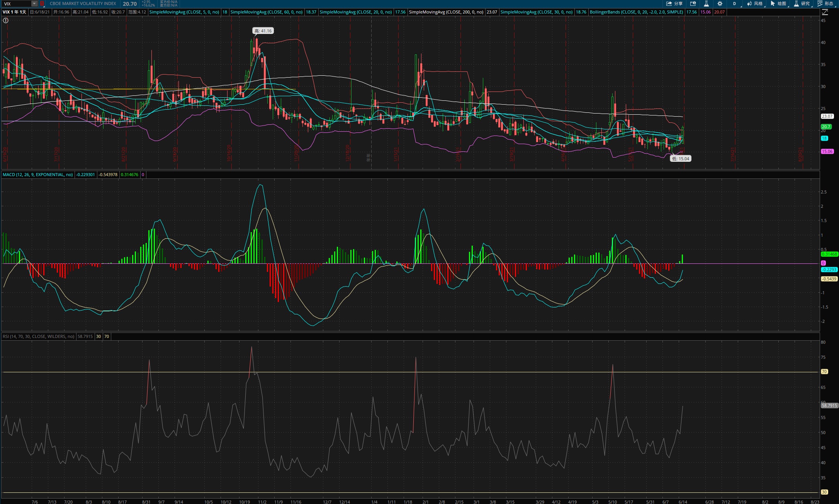Open the alert calendar icon in top toolbar

pyautogui.click(x=693, y=3)
